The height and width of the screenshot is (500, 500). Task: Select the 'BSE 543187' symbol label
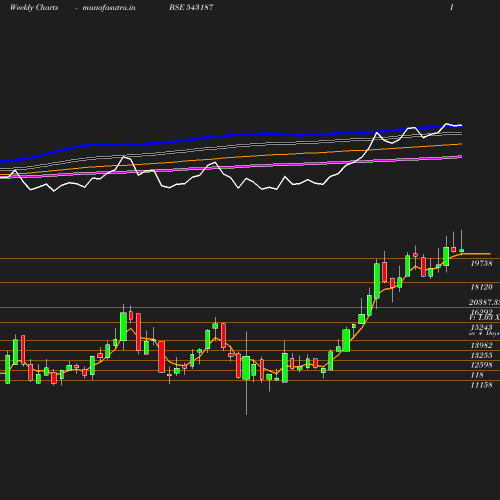tap(191, 7)
